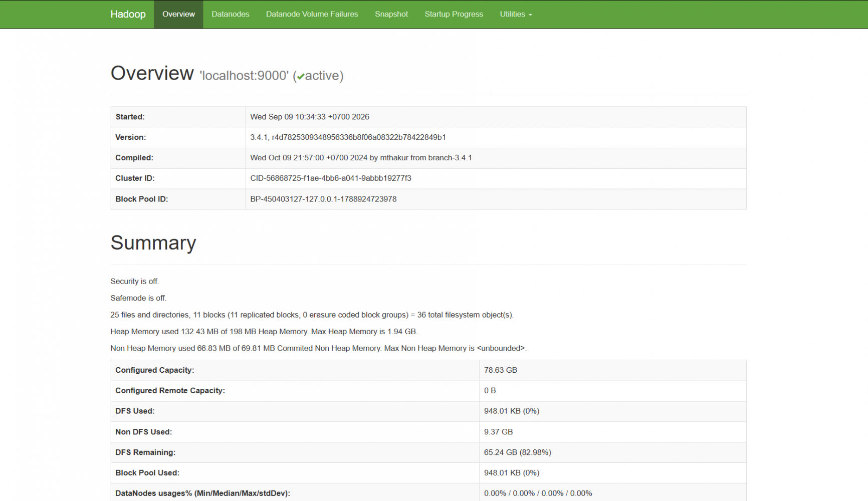868x501 pixels.
Task: Click the 'localhost:9000' address text
Action: [x=244, y=76]
